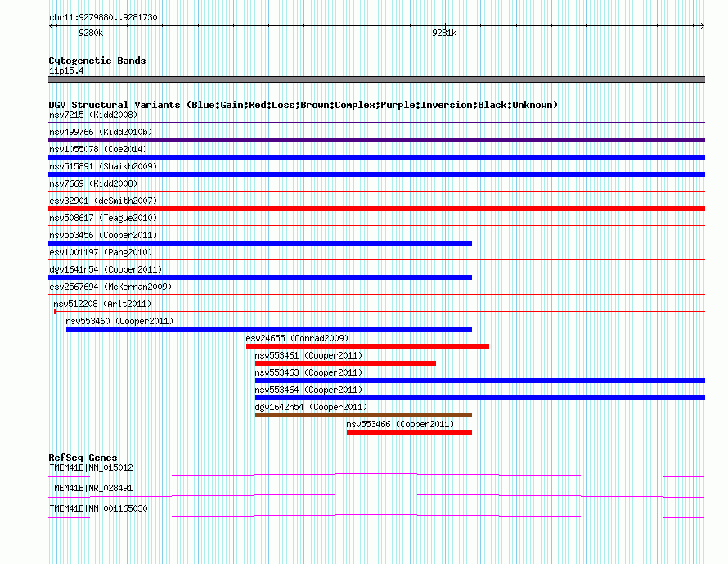Select nsv553466 (Cooper2011) label
The width and height of the screenshot is (728, 564).
point(400,424)
